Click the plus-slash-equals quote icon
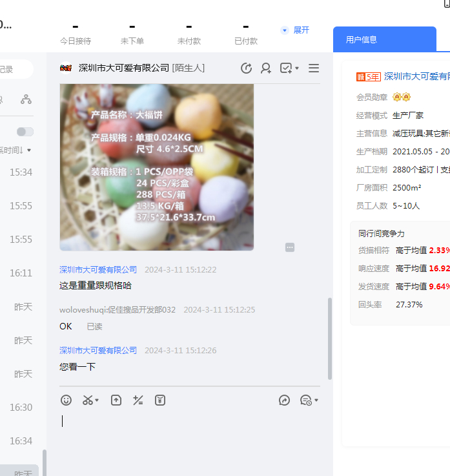This screenshot has height=476, width=450. (x=138, y=400)
